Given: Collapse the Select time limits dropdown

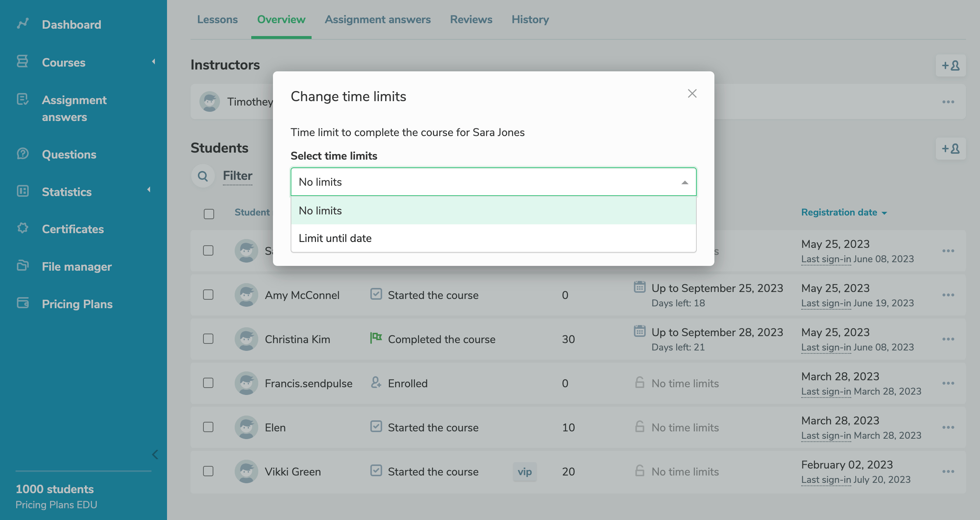Looking at the screenshot, I should pos(684,182).
